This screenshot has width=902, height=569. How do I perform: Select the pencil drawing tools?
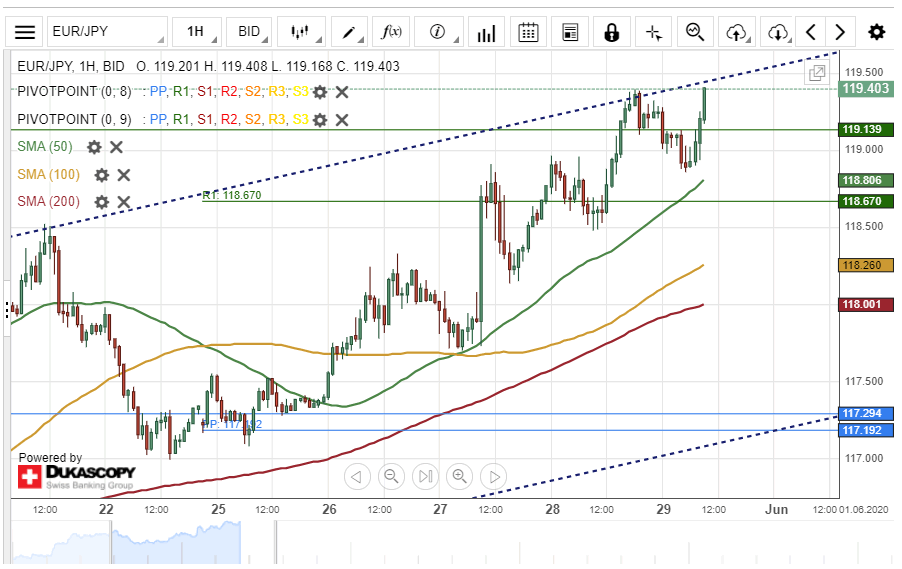pyautogui.click(x=349, y=32)
